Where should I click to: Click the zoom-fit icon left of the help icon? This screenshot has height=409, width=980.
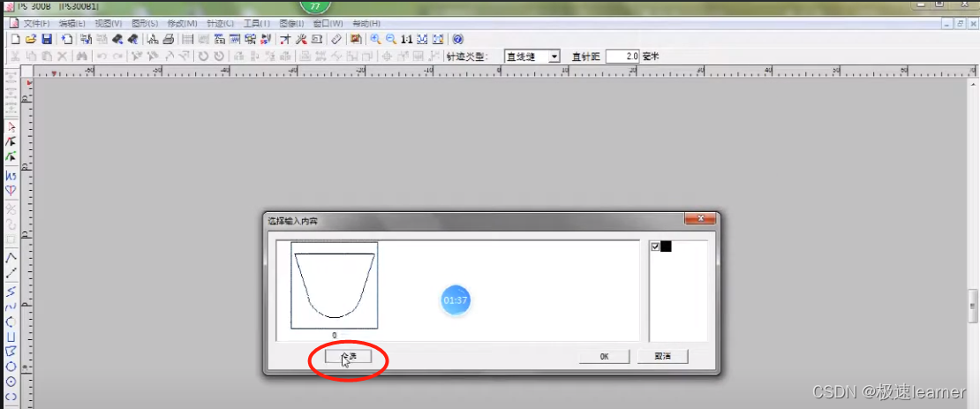(x=438, y=39)
